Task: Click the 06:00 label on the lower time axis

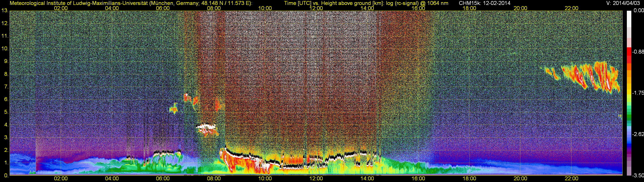Action: (x=163, y=179)
